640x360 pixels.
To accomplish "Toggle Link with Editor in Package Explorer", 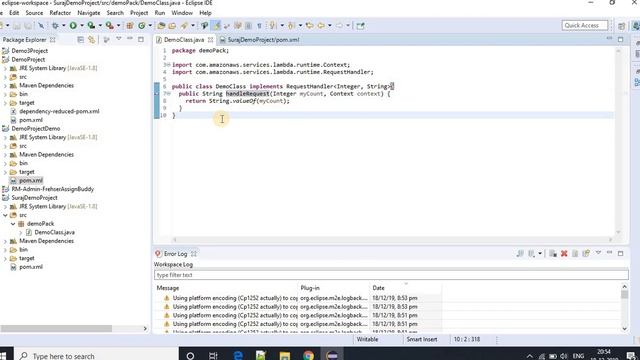I will point(91,40).
